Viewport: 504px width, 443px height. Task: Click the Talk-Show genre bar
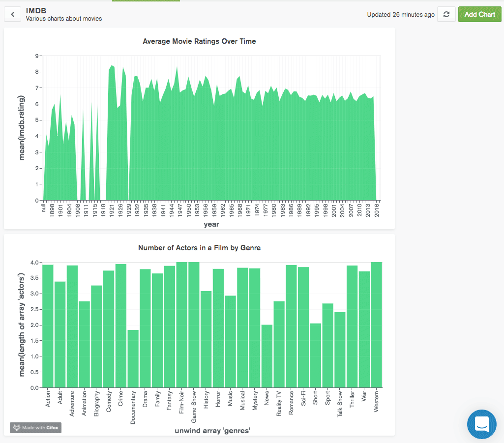pyautogui.click(x=340, y=350)
